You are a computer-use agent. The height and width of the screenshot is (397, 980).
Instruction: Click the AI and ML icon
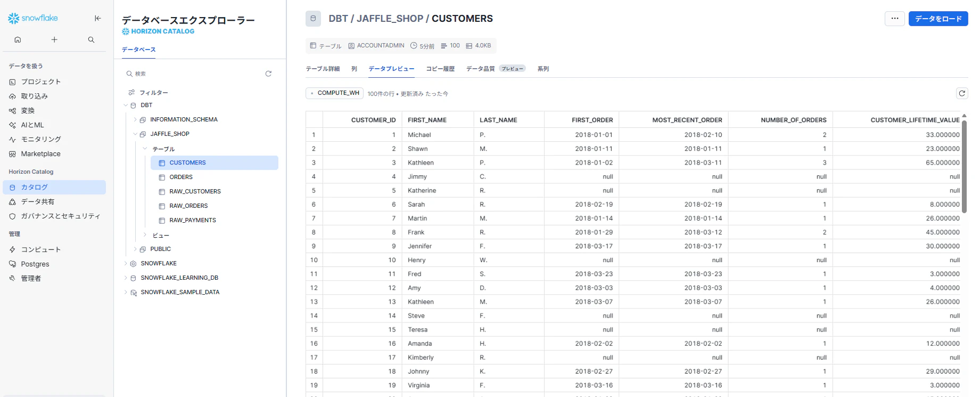pyautogui.click(x=12, y=125)
